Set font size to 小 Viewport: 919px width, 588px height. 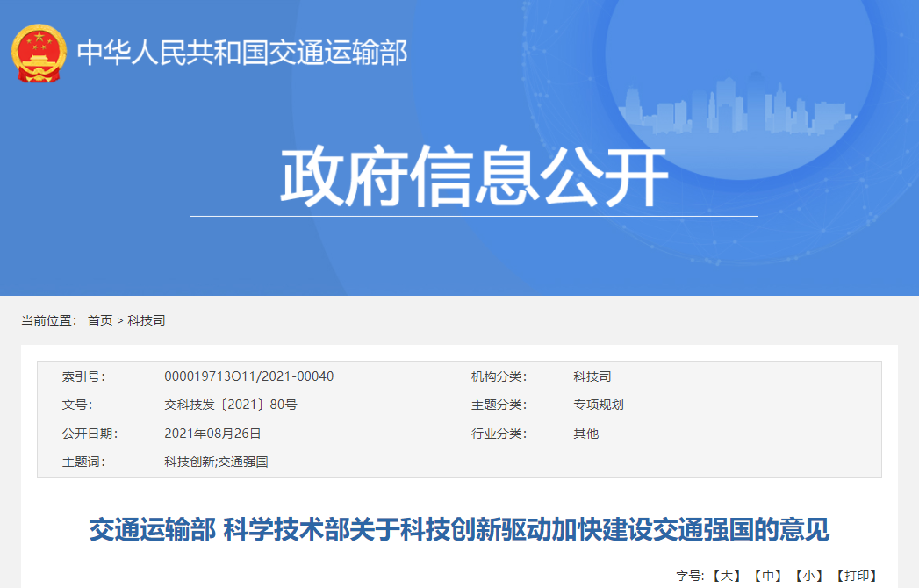point(808,577)
